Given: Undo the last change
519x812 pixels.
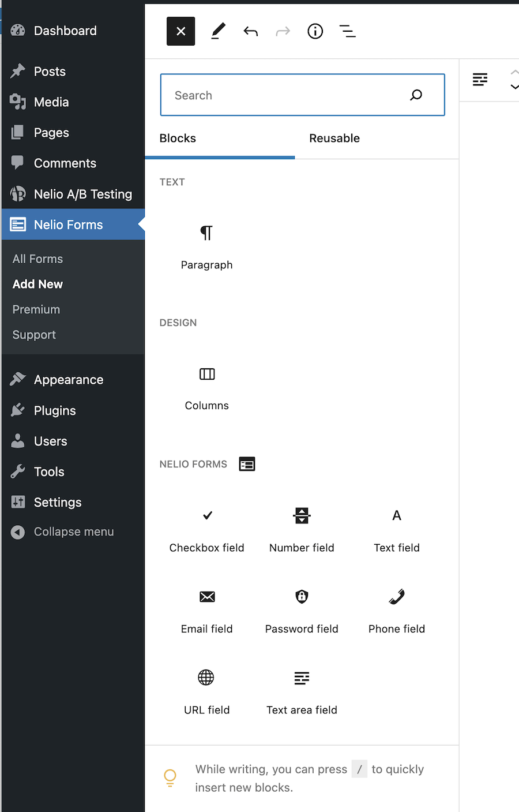Looking at the screenshot, I should 250,31.
